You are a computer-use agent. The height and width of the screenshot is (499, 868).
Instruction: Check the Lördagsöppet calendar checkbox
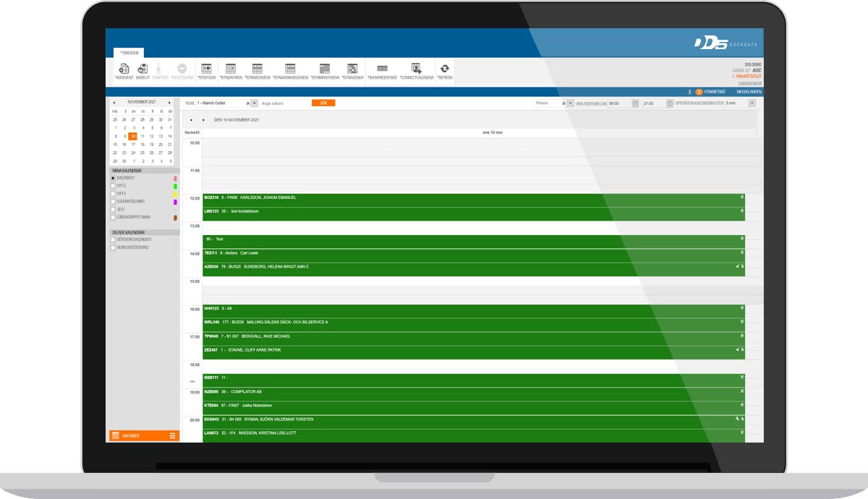113,217
